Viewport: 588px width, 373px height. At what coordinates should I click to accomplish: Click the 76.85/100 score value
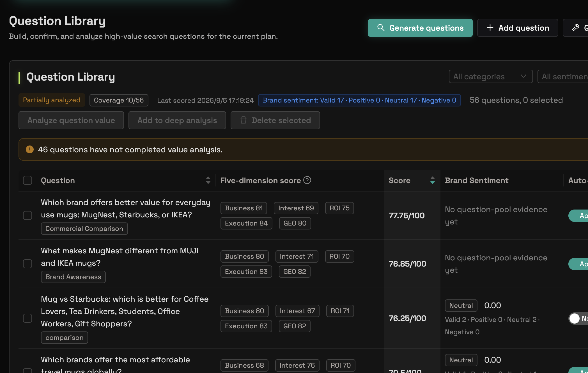[407, 264]
